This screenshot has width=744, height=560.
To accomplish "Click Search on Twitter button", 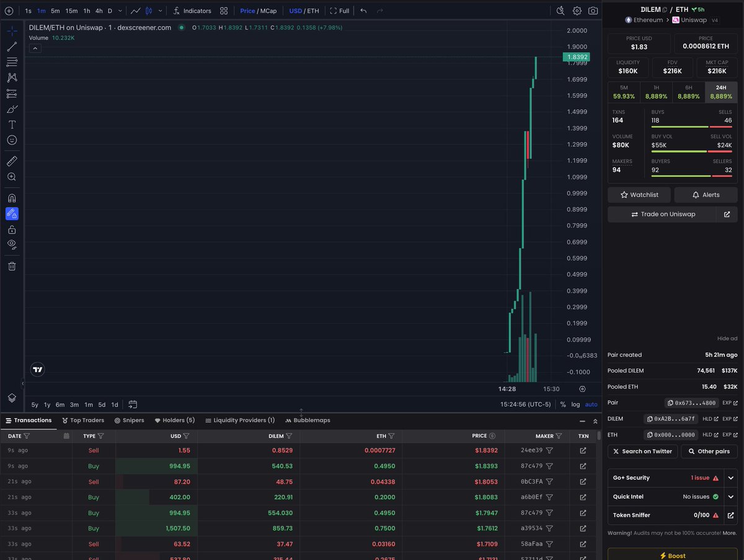I will pyautogui.click(x=642, y=451).
